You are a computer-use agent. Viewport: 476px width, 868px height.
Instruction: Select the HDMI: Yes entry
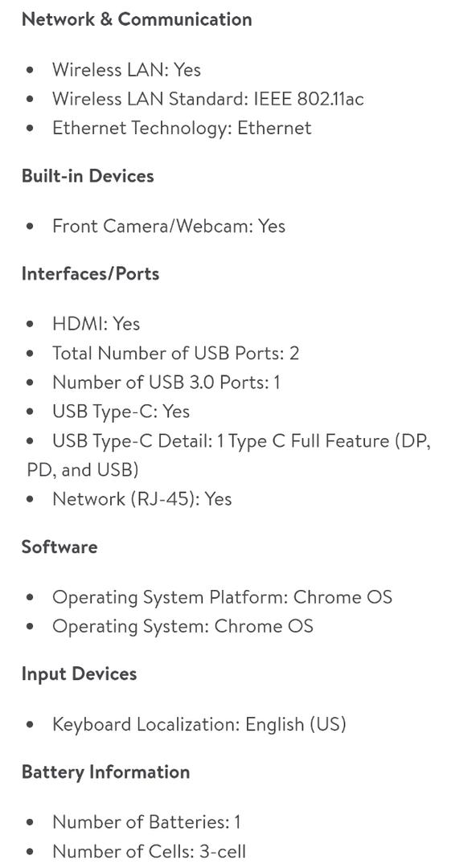pos(96,324)
